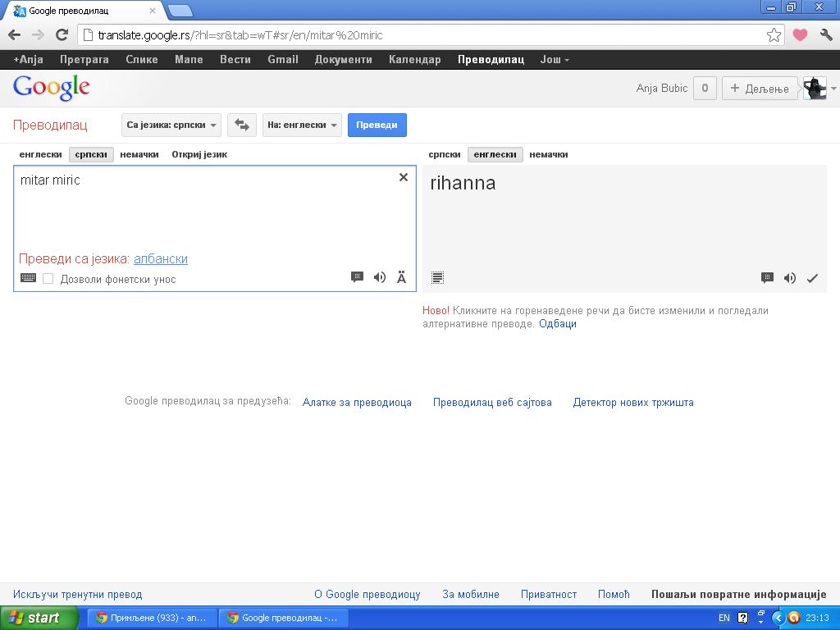Open +Anja in the top bar
The height and width of the screenshot is (630, 840).
(28, 59)
